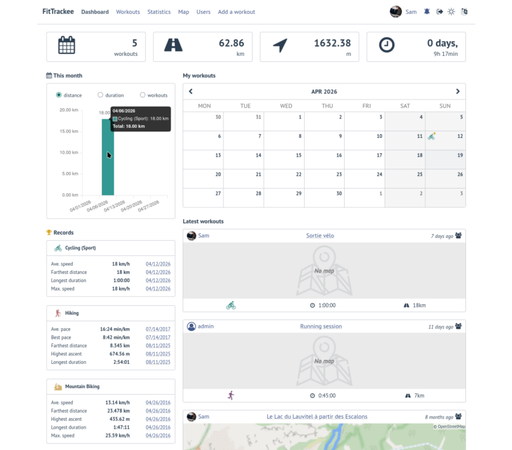
Task: Open the Sortie vélo workout link
Action: point(320,236)
